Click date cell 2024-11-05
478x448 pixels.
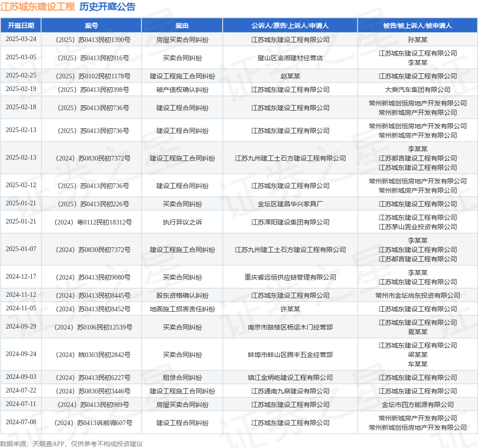[21, 308]
